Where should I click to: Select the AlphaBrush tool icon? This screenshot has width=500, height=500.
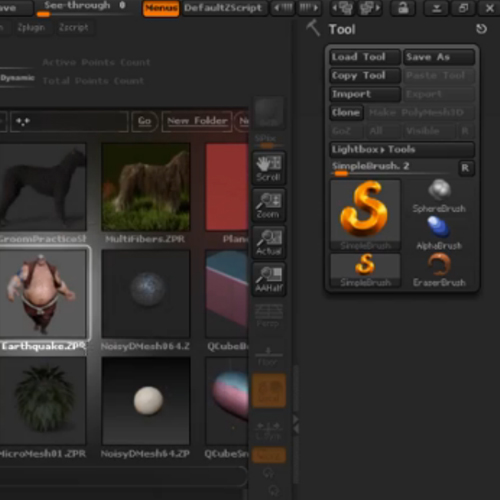pos(439,233)
